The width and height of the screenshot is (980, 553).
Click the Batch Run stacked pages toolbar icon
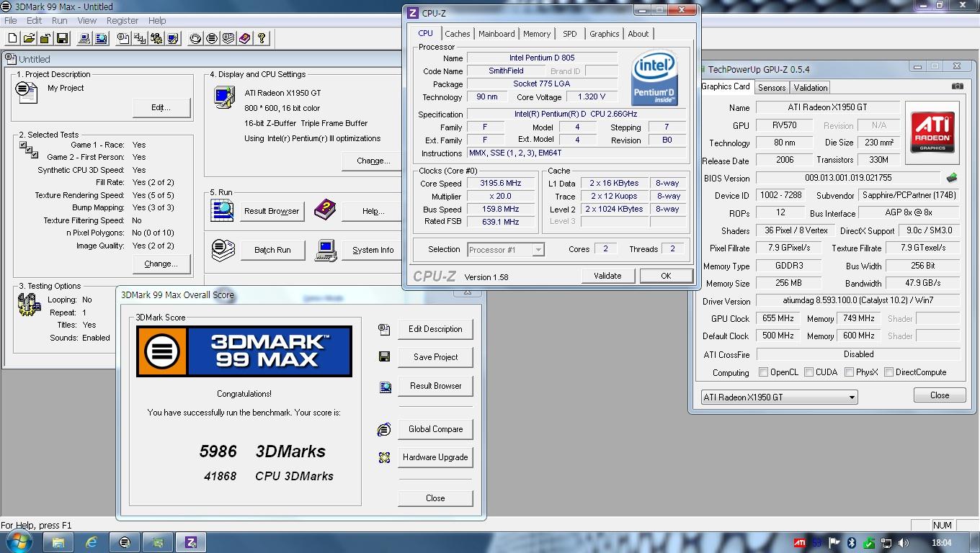tap(228, 38)
